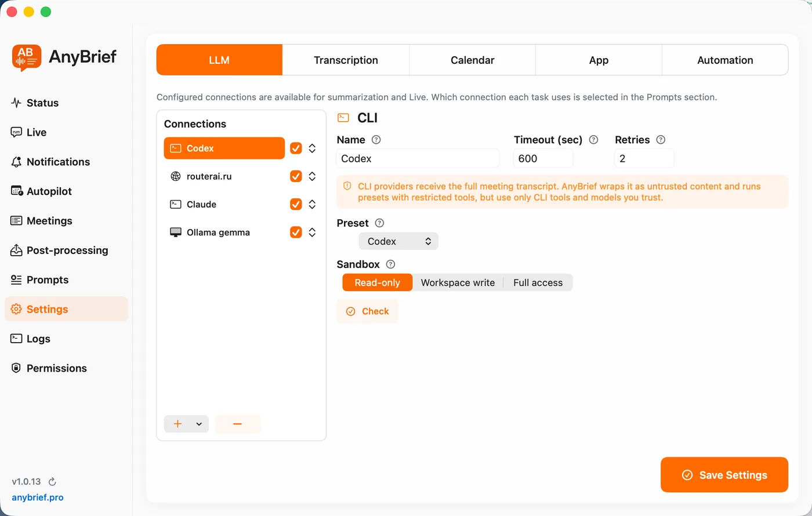The width and height of the screenshot is (812, 516).
Task: Click the Timeout field showing 600
Action: pos(543,158)
